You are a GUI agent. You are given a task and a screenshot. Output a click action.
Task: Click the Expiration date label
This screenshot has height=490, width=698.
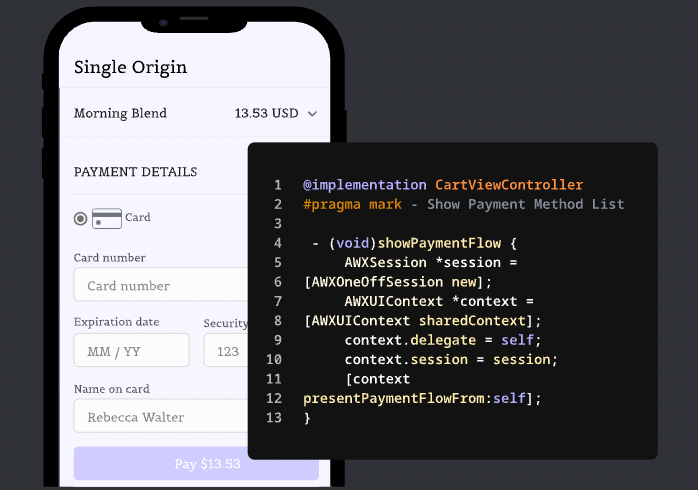(x=117, y=322)
